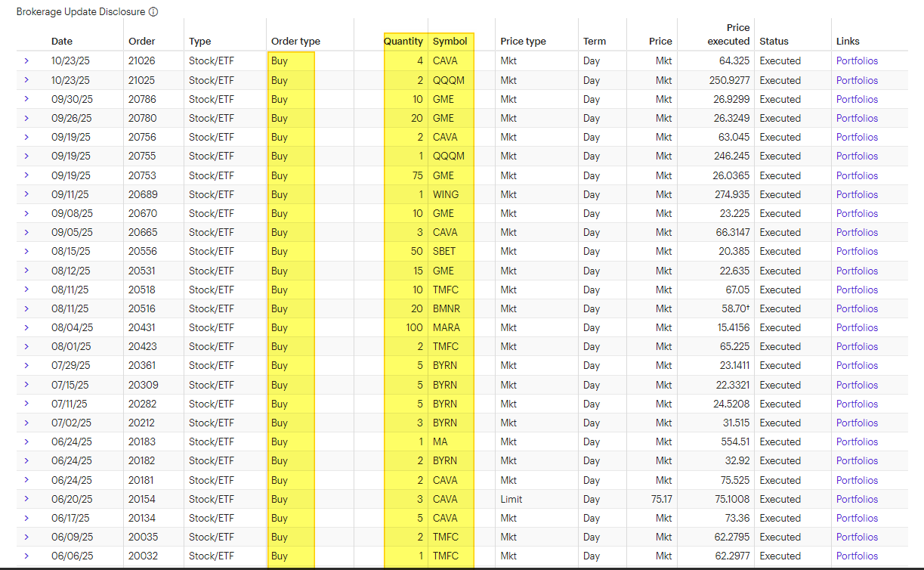Select the MARA symbol cell
The height and width of the screenshot is (570, 924).
[x=447, y=327]
